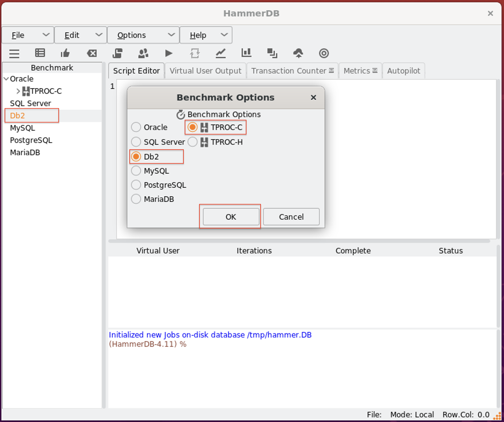This screenshot has width=504, height=422.
Task: Close the Benchmark Options dialog with the X
Action: pyautogui.click(x=313, y=97)
